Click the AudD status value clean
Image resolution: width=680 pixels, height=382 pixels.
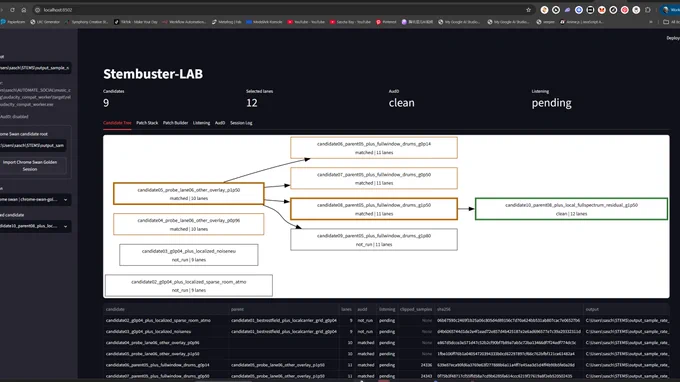[402, 103]
